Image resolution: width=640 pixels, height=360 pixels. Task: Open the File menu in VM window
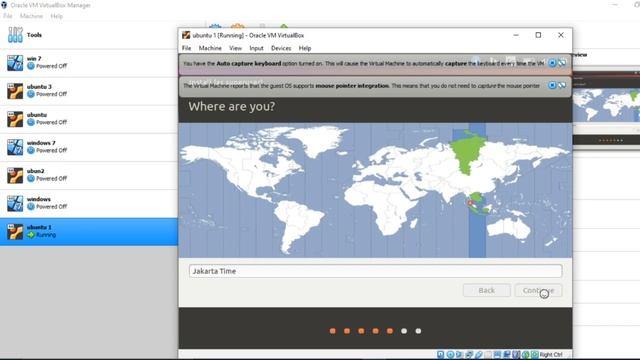tap(187, 48)
